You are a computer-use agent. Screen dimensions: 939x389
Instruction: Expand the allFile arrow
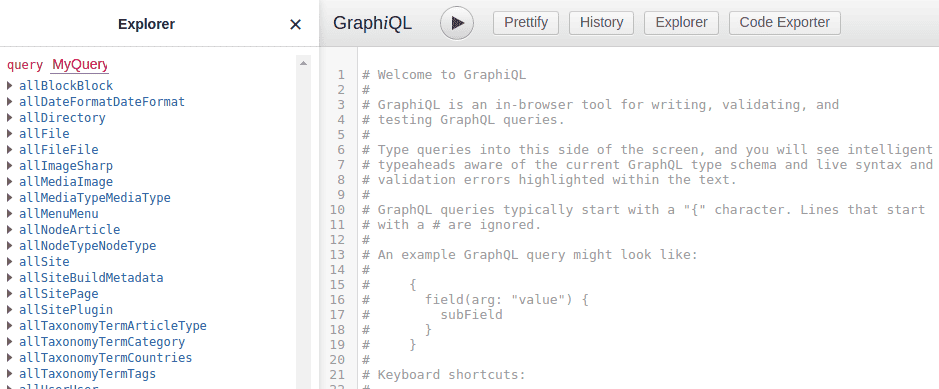[x=10, y=133]
